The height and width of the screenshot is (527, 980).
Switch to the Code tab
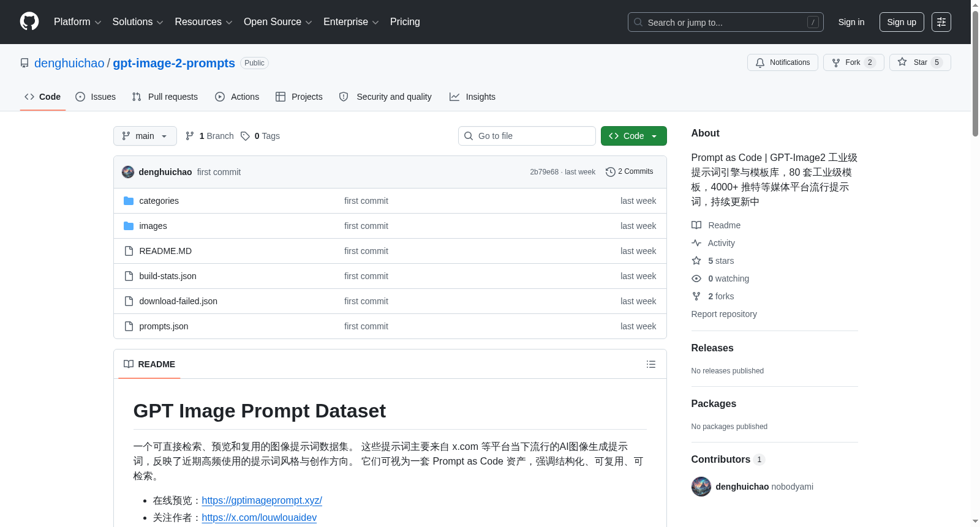(43, 97)
